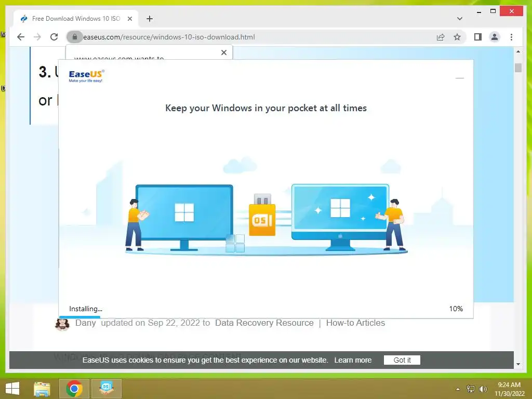Minimize the EaseUS installer window
Image resolution: width=532 pixels, height=399 pixels.
coord(459,78)
